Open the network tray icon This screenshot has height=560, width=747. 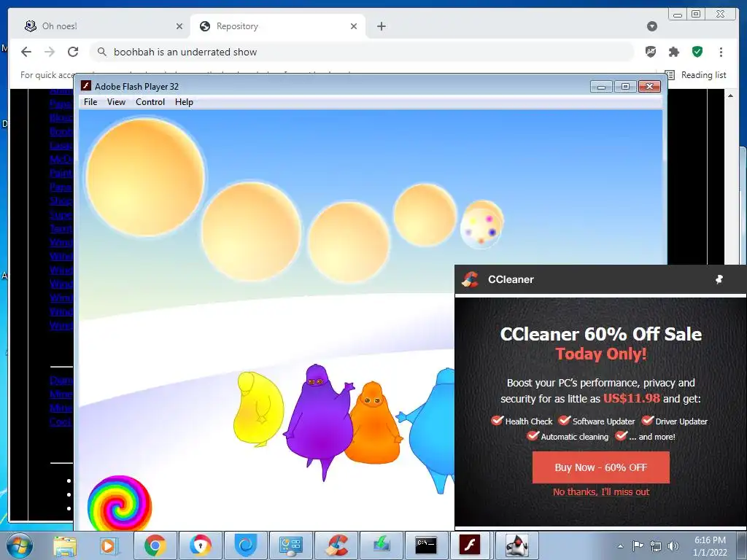click(656, 546)
